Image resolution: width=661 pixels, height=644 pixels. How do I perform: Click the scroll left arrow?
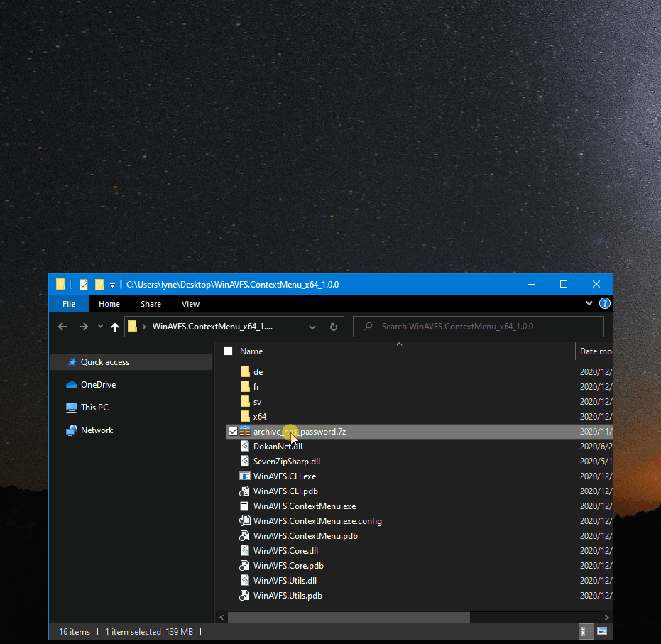222,618
